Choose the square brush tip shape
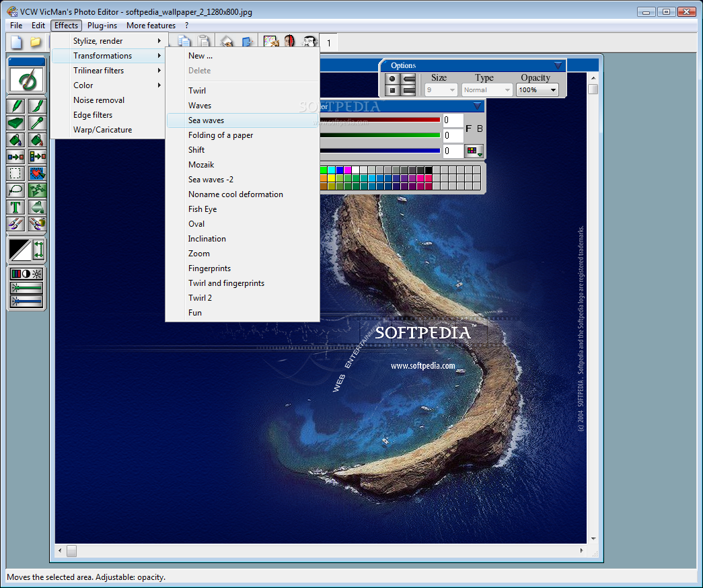 [392, 91]
